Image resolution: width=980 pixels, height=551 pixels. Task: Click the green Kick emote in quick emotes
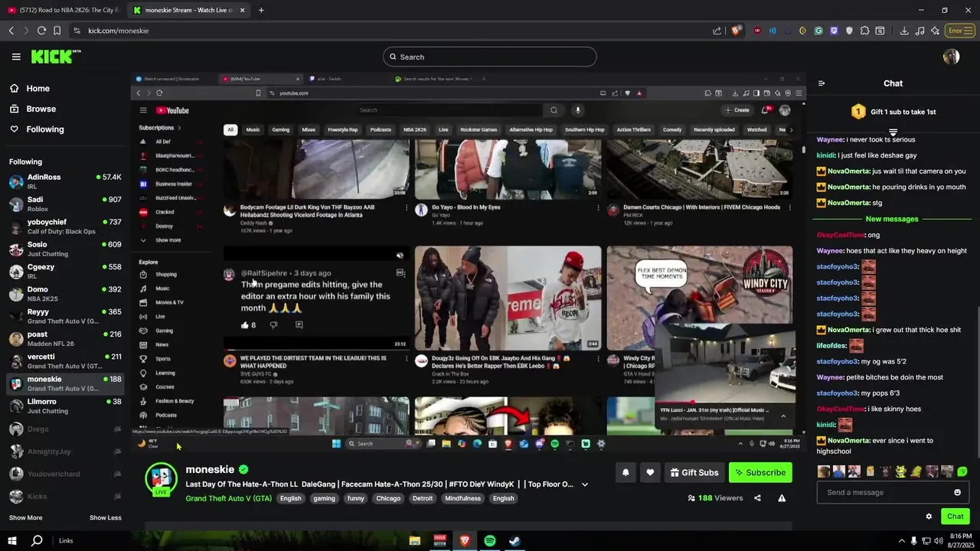click(962, 471)
